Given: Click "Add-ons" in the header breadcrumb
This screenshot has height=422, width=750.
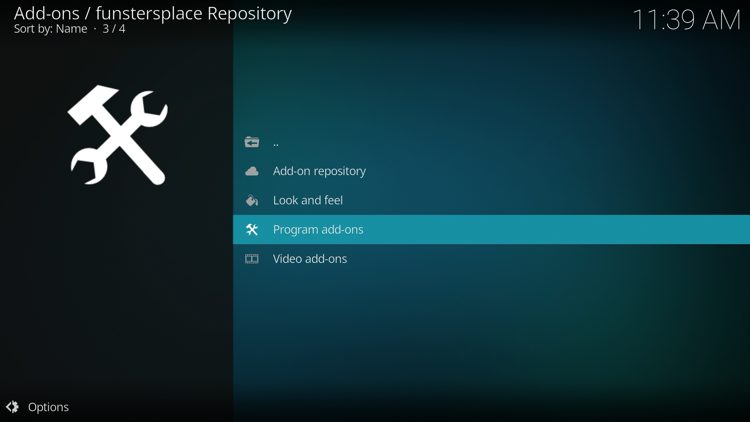Looking at the screenshot, I should (x=46, y=14).
